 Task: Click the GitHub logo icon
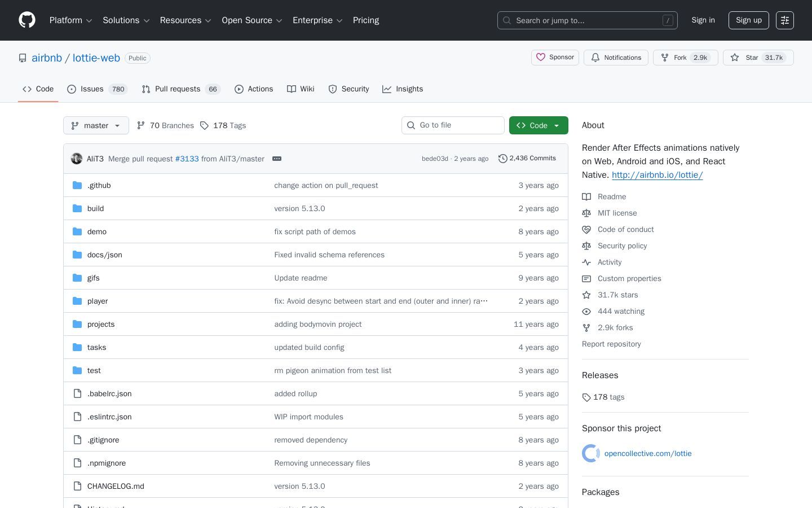(27, 20)
